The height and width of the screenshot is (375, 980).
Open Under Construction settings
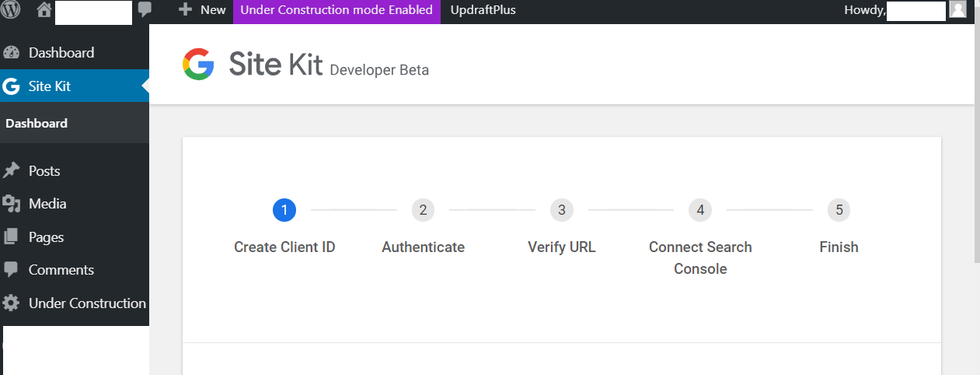86,303
